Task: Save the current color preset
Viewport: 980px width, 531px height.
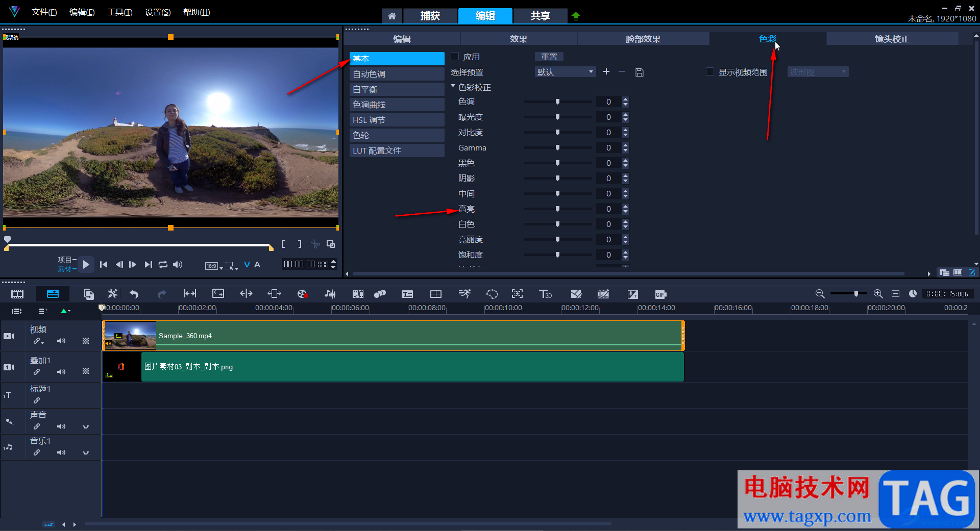Action: tap(639, 72)
